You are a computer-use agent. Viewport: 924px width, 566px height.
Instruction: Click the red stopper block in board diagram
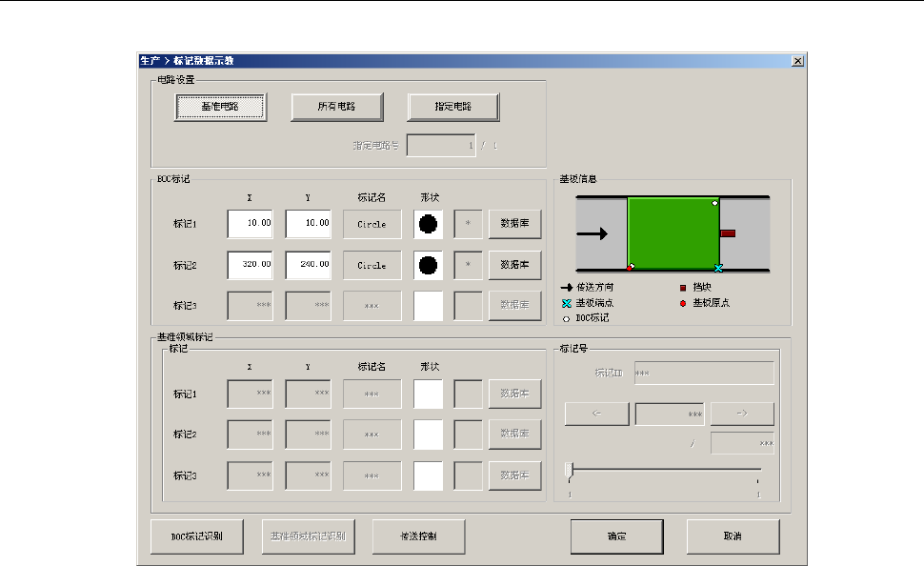point(728,232)
